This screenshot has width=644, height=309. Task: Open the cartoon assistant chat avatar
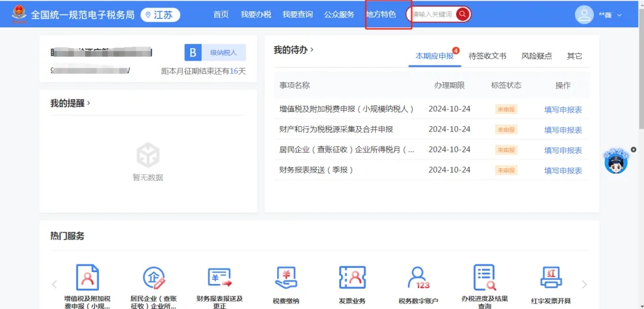pos(616,161)
